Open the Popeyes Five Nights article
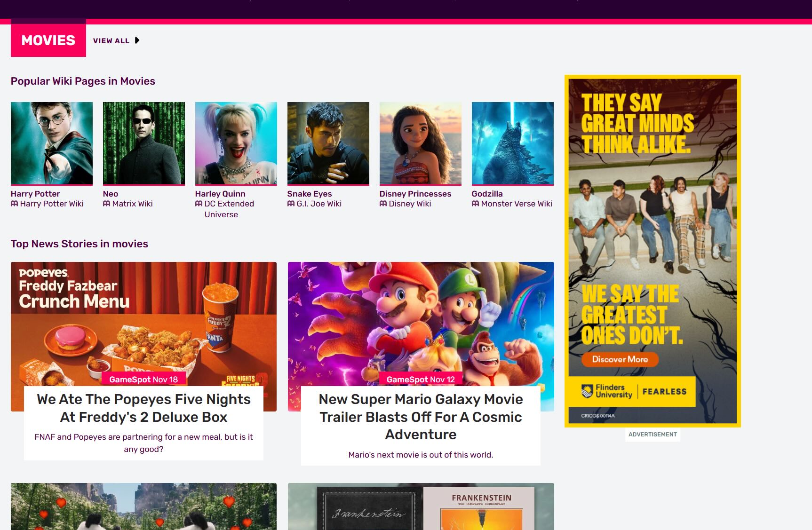Screen dimensions: 812x530 143,408
